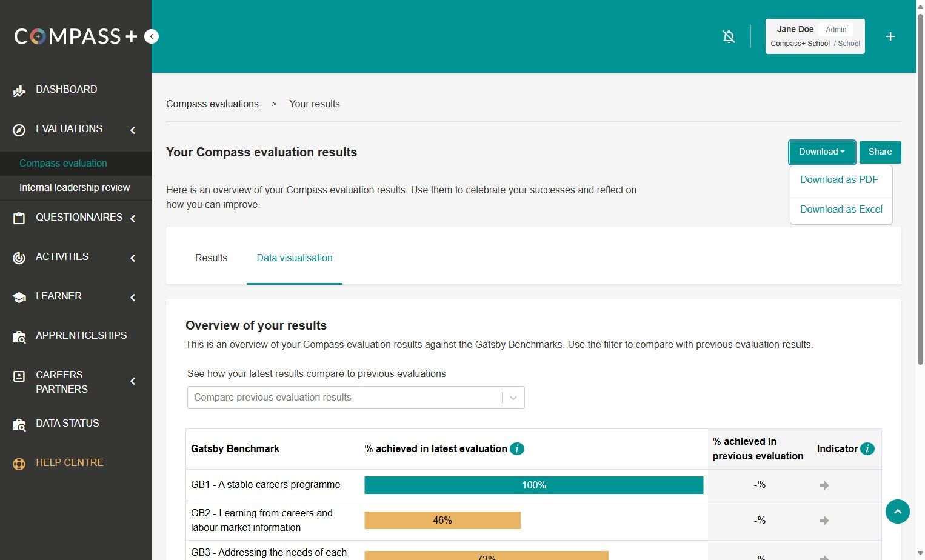Click the Share button
Viewport: 925px width, 560px height.
click(880, 152)
